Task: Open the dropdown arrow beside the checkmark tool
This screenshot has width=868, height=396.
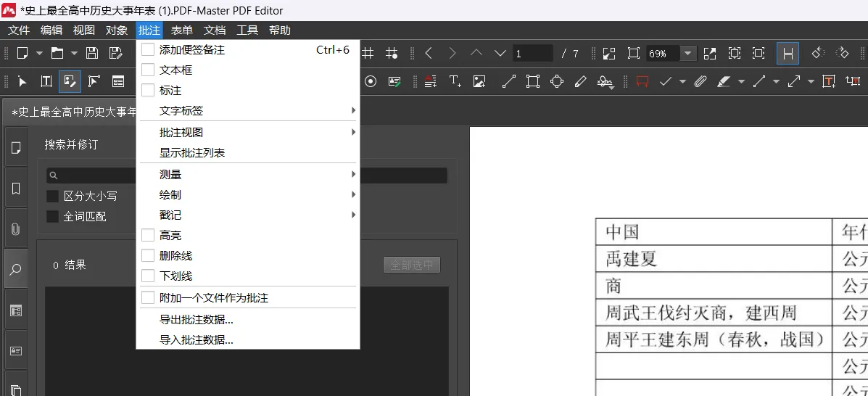Action: click(x=682, y=81)
